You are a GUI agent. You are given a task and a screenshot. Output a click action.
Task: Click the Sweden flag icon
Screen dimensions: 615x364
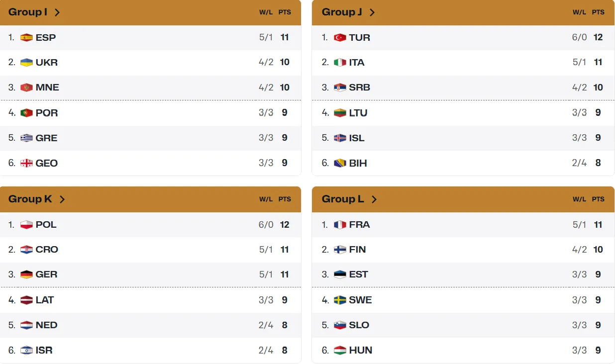340,300
